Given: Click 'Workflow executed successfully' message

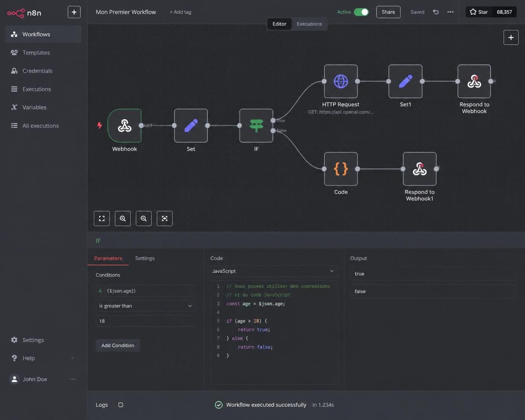Looking at the screenshot, I should 266,405.
